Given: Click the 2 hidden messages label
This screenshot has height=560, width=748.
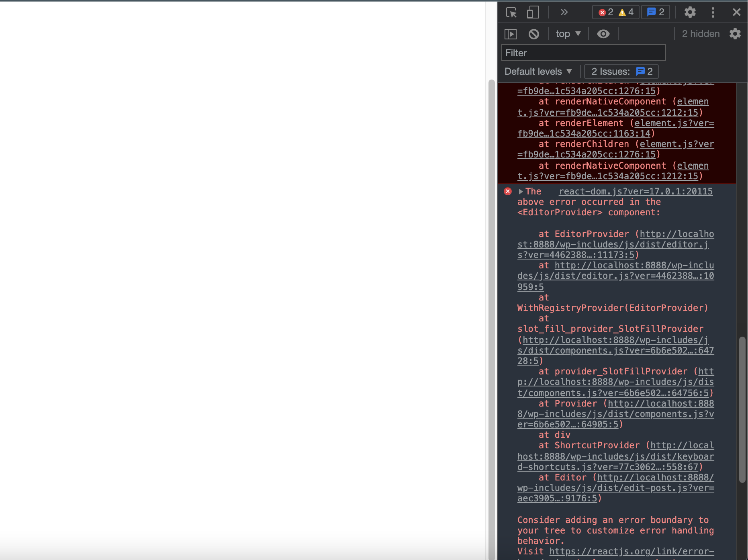Looking at the screenshot, I should pos(701,34).
